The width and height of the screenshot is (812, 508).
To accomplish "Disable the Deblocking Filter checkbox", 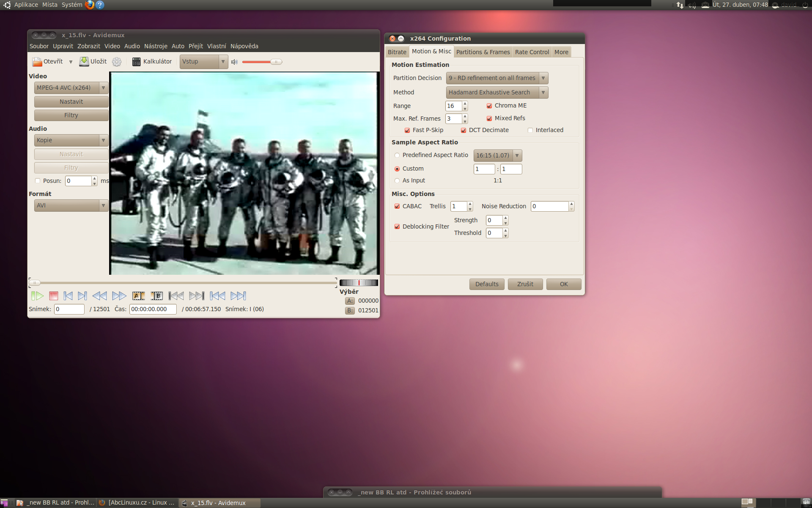I will pyautogui.click(x=397, y=226).
